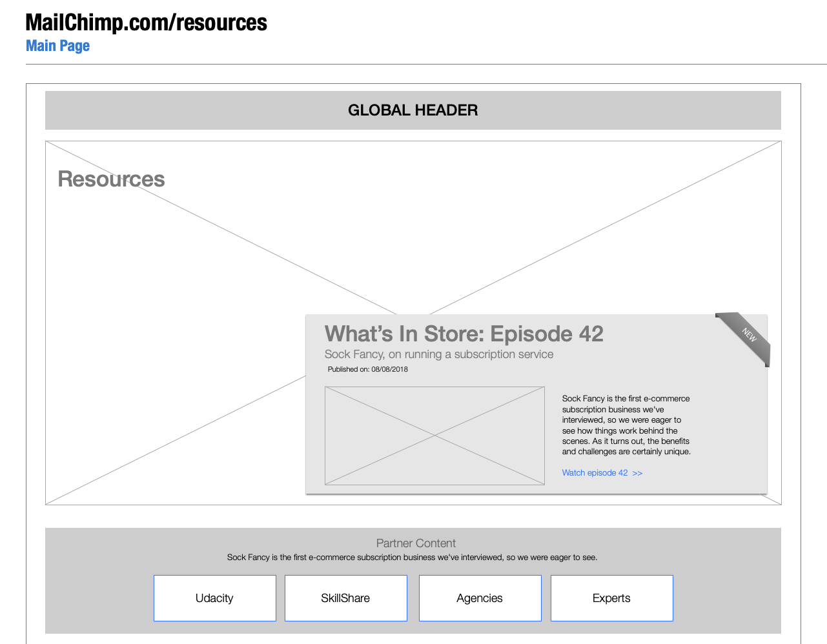This screenshot has width=827, height=644.
Task: Select the What's In Store: Episode 42 title
Action: [464, 334]
